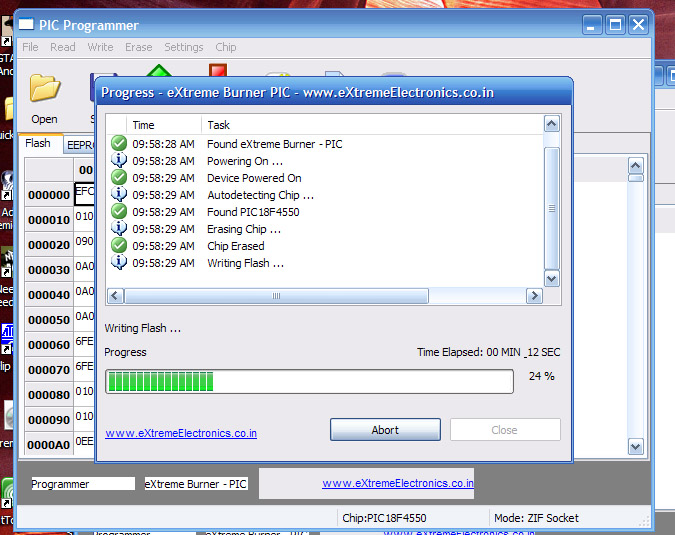Screen dimensions: 675x535
Task: Click address row 0000A0 in Flash table
Action: 49,445
